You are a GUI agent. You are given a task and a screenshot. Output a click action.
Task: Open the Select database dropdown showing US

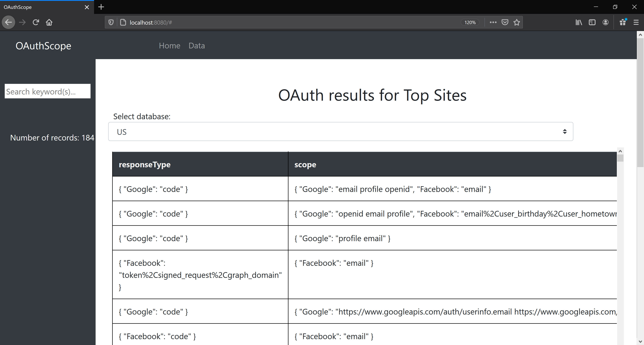coord(340,132)
